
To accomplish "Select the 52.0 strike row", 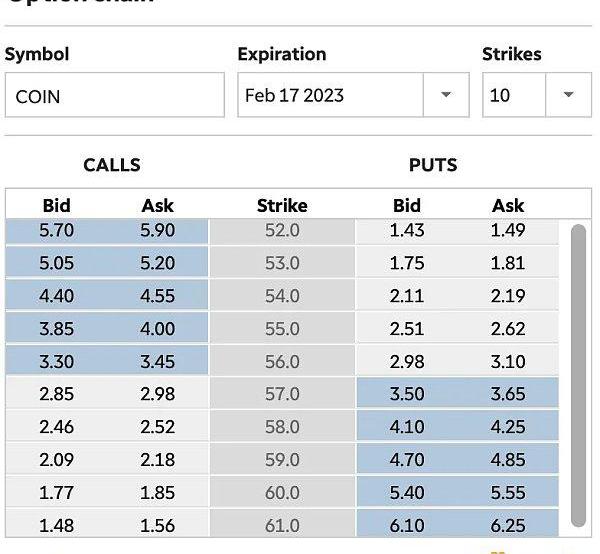I will point(282,231).
